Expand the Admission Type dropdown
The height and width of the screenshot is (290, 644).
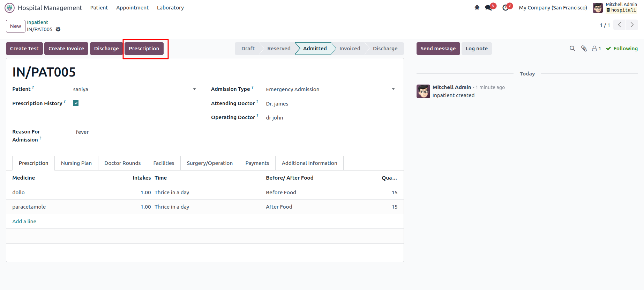click(393, 89)
